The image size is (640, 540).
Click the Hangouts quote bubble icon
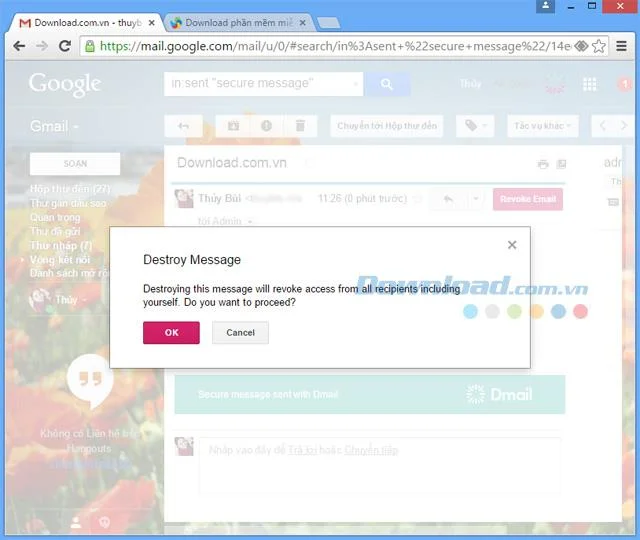(x=90, y=381)
